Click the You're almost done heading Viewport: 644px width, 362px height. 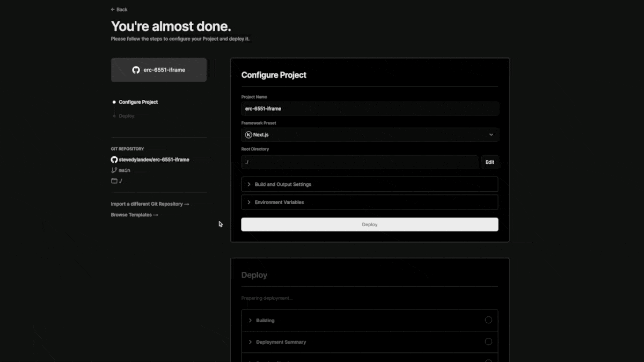[x=171, y=26]
